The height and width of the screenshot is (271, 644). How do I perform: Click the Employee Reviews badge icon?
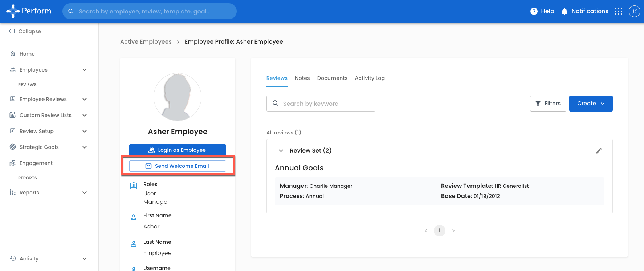coord(13,99)
